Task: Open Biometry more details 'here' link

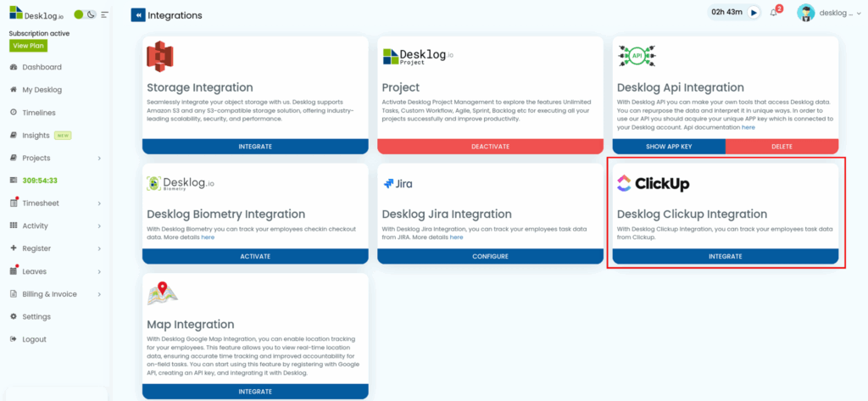Action: coord(208,237)
